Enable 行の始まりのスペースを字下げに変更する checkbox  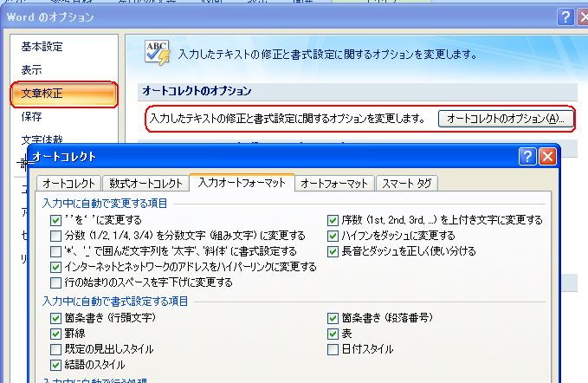(x=55, y=282)
